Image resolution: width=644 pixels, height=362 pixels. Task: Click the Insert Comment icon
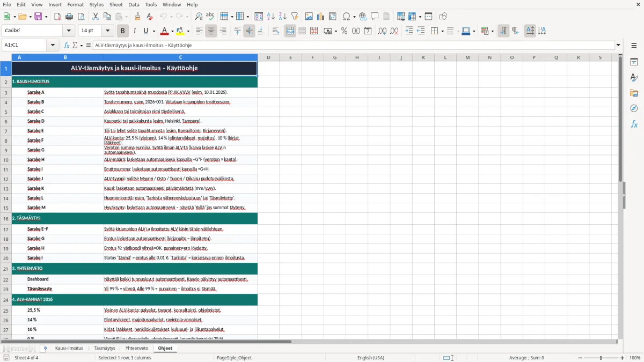(x=375, y=17)
